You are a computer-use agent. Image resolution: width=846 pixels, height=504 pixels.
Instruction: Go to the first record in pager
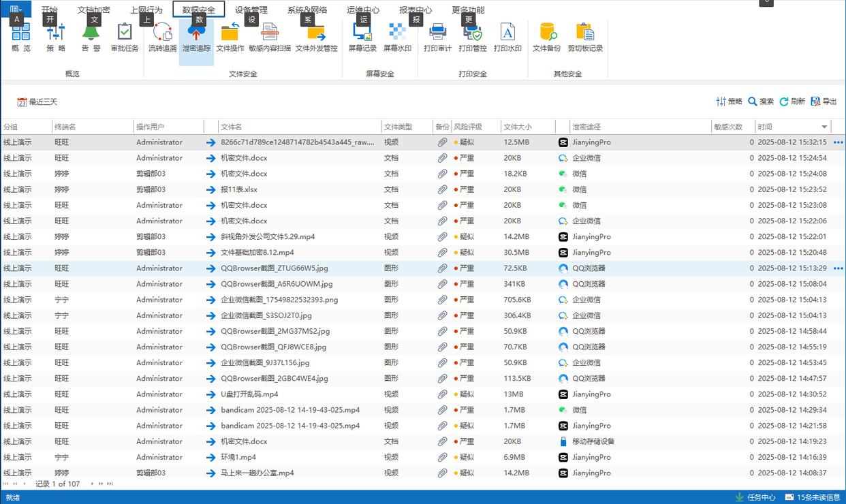pyautogui.click(x=6, y=484)
